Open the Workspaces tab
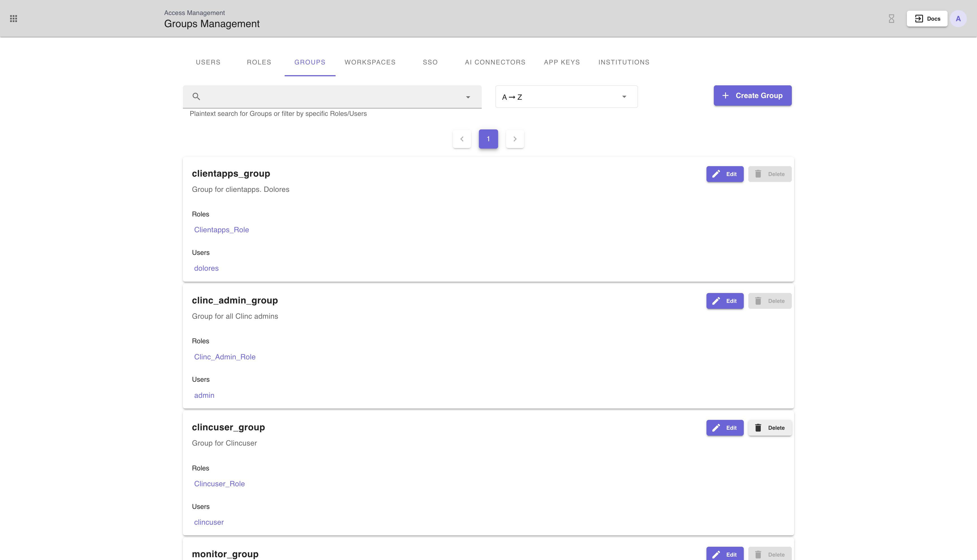This screenshot has height=560, width=977. (x=370, y=62)
